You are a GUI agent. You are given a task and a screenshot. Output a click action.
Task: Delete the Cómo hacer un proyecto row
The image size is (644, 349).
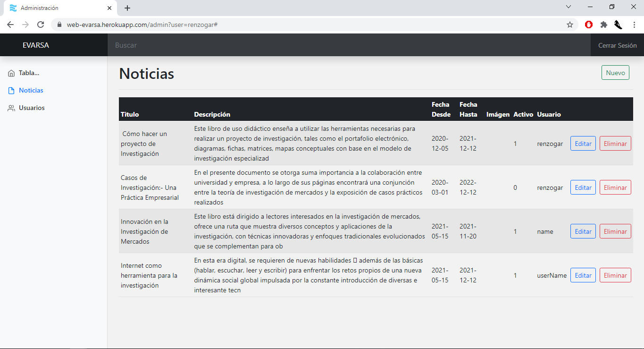[x=615, y=144]
